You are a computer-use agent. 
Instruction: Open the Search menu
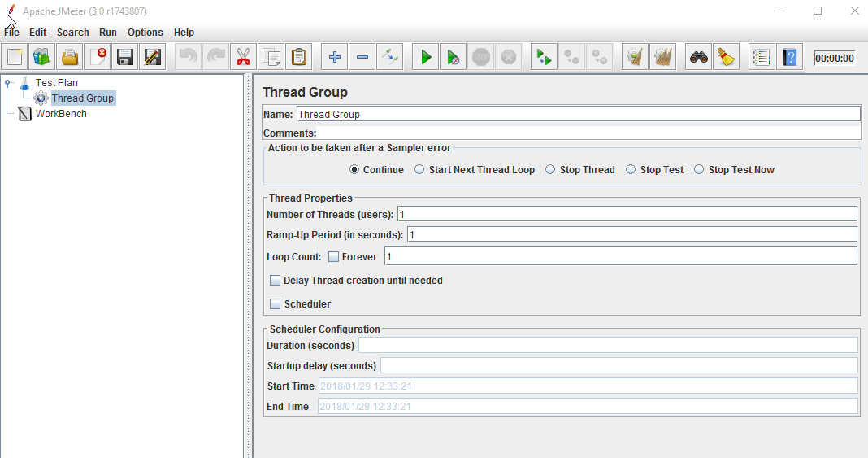(72, 32)
